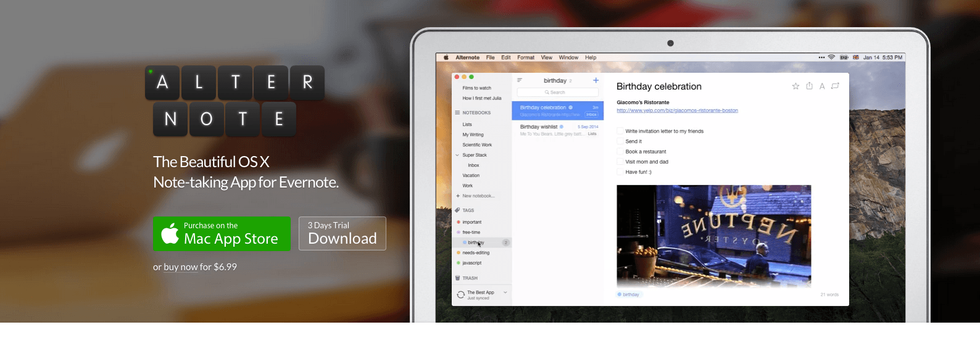The width and height of the screenshot is (980, 351).
Task: Open the Alternote application menu
Action: click(467, 57)
